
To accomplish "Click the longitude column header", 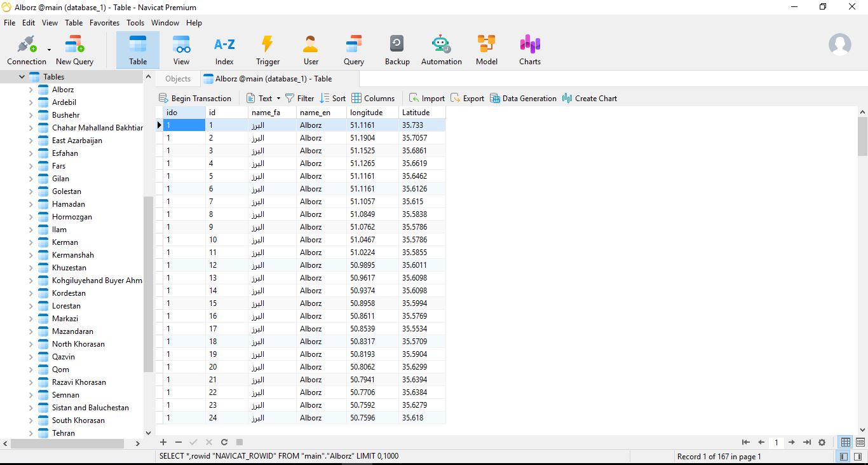I will pyautogui.click(x=372, y=113).
